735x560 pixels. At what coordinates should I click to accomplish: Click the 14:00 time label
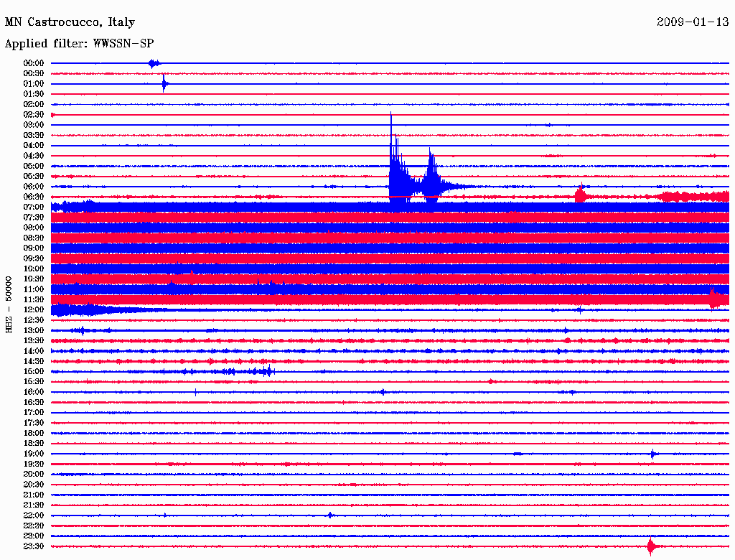34,351
